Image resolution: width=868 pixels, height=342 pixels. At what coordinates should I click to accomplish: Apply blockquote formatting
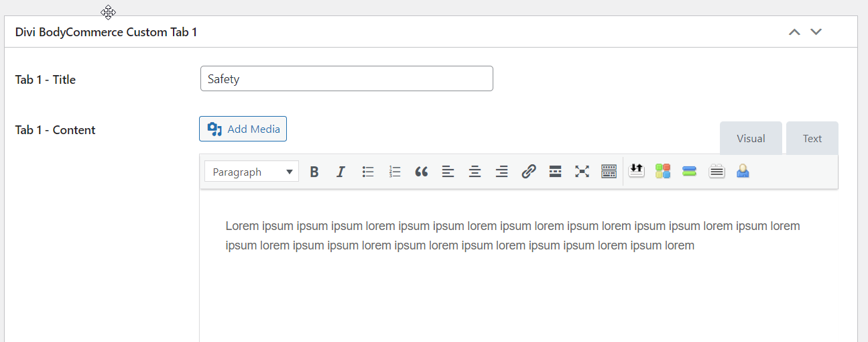[421, 172]
